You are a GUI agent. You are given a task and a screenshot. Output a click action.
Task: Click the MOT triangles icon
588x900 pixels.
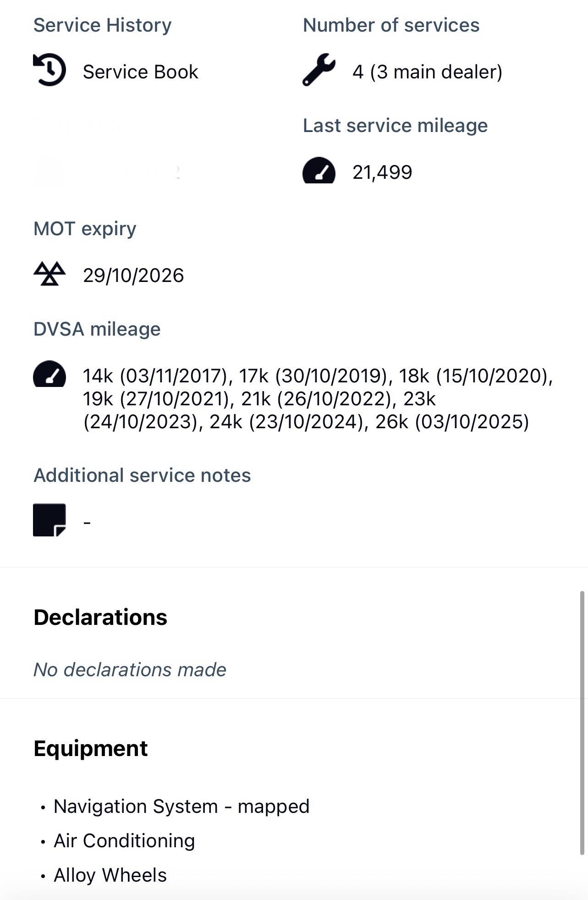click(x=49, y=274)
